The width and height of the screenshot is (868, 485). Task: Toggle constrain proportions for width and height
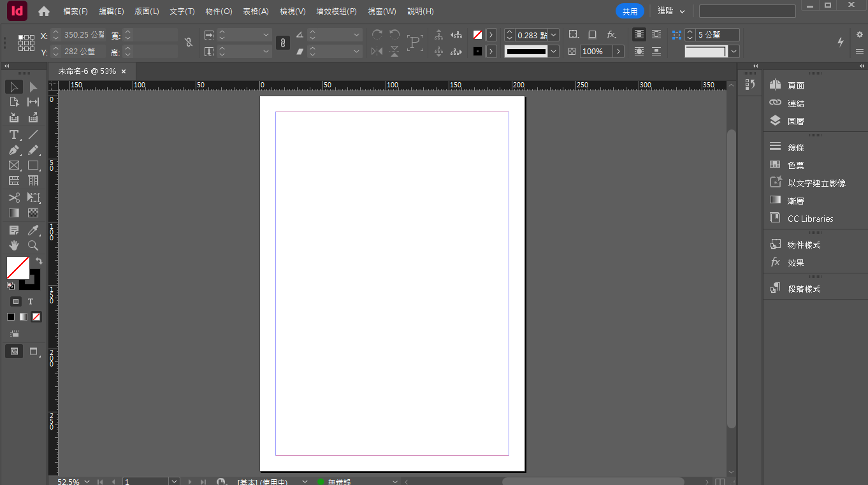click(x=188, y=43)
